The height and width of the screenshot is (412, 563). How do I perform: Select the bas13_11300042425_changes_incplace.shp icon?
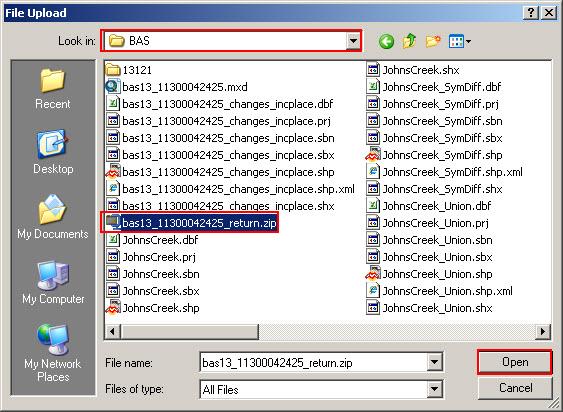[x=113, y=172]
